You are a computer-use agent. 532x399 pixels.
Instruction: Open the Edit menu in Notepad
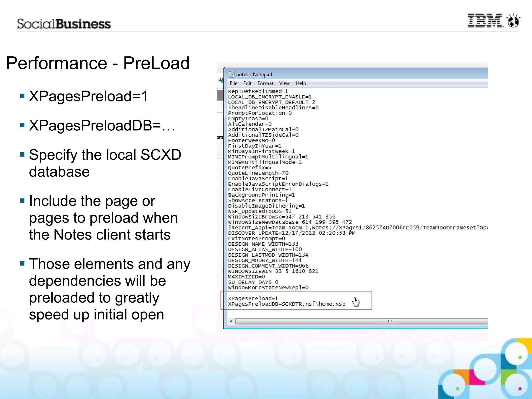(247, 83)
